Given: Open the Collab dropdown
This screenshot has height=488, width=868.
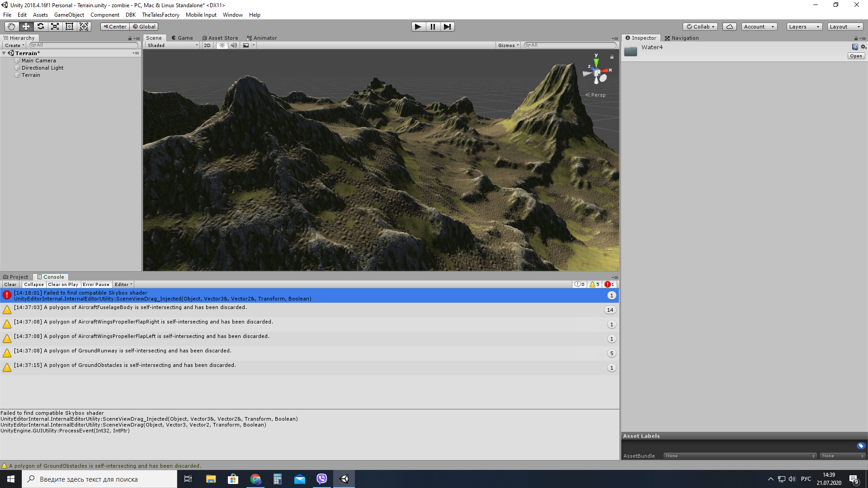Looking at the screenshot, I should tap(701, 27).
